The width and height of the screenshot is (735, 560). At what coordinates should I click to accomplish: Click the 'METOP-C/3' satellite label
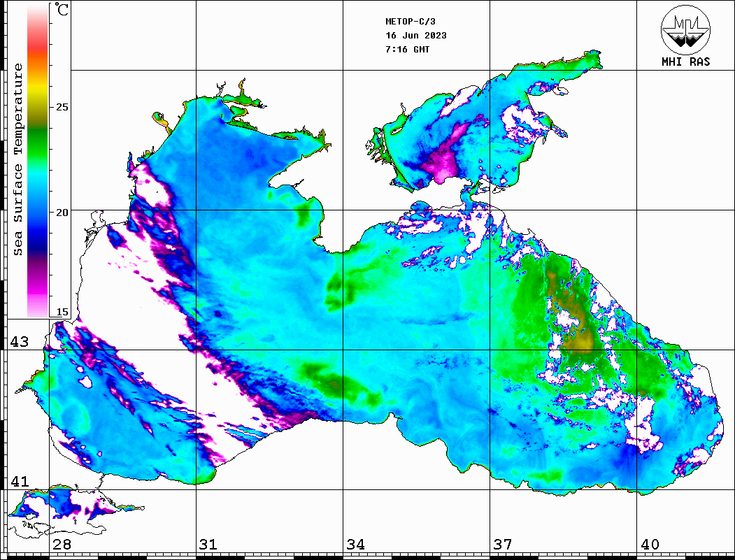tap(410, 22)
